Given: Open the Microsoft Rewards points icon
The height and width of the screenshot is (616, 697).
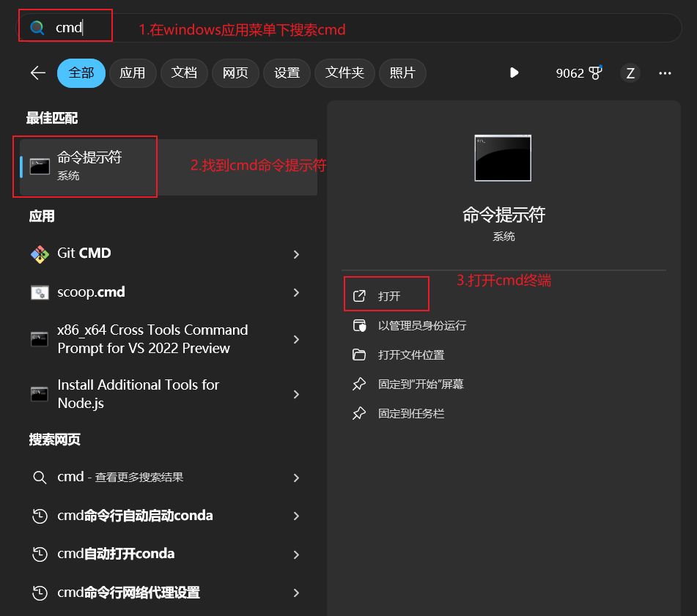Looking at the screenshot, I should (595, 71).
